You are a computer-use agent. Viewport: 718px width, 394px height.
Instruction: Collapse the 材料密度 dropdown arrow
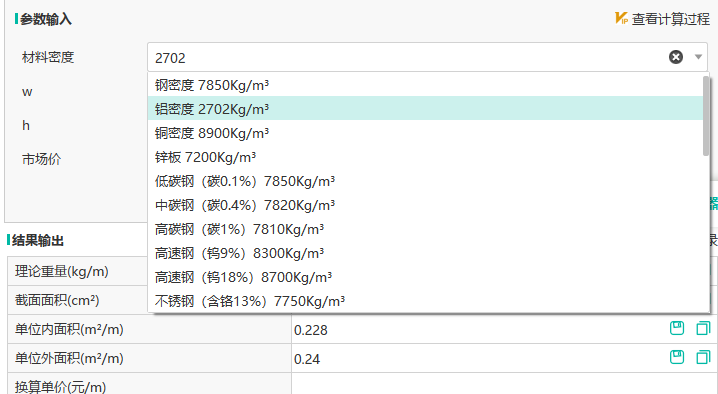tap(698, 57)
